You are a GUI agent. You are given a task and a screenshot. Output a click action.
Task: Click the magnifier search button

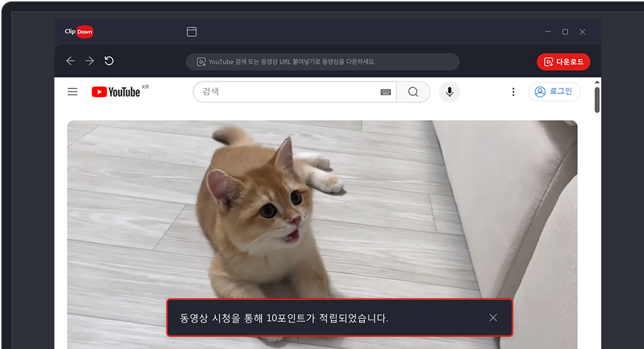coord(413,92)
